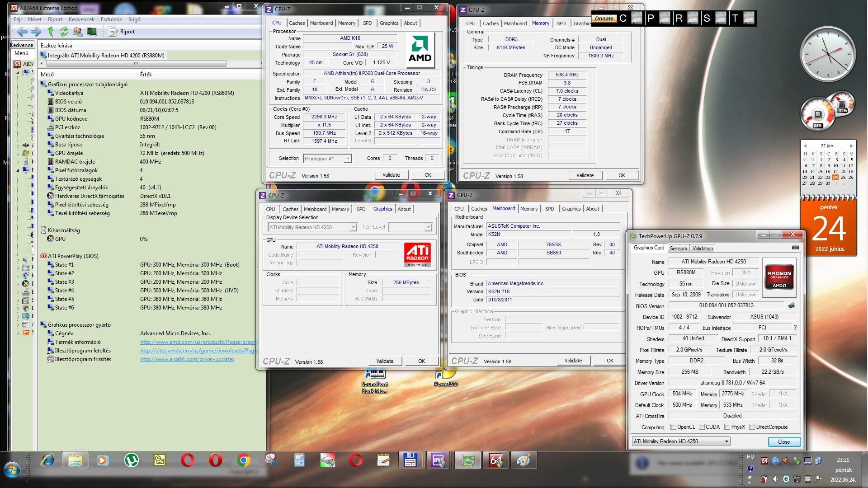Take a GPU-Z screenshot with the camera icon
Screen dimensions: 868x488
click(795, 248)
